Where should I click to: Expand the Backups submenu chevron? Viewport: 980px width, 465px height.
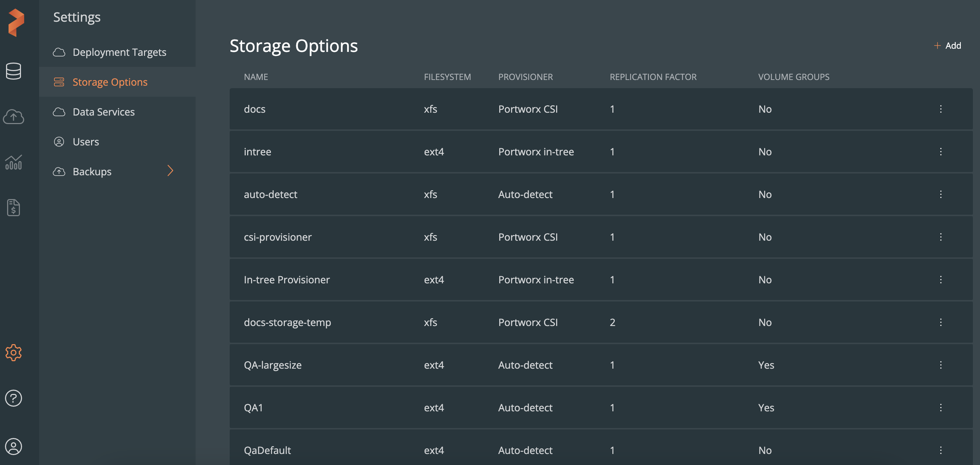click(x=170, y=171)
